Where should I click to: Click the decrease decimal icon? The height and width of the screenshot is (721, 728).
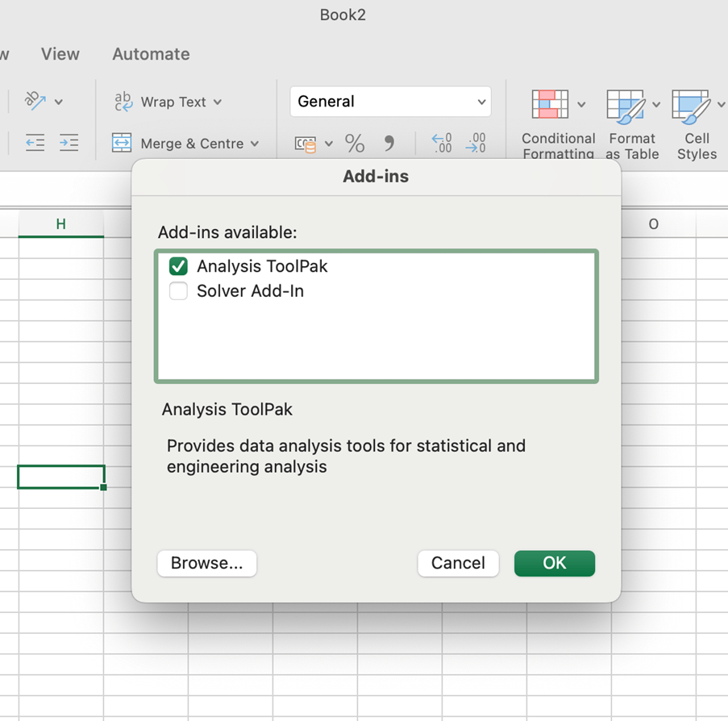pos(476,144)
